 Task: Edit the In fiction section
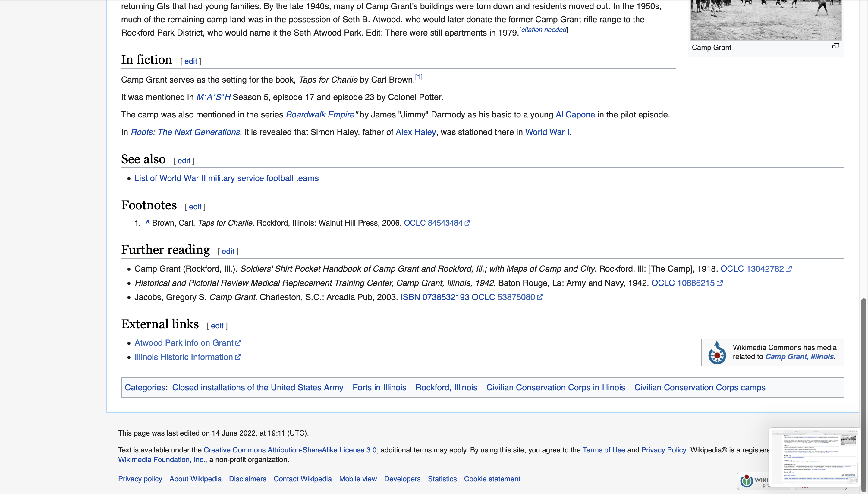(x=190, y=61)
